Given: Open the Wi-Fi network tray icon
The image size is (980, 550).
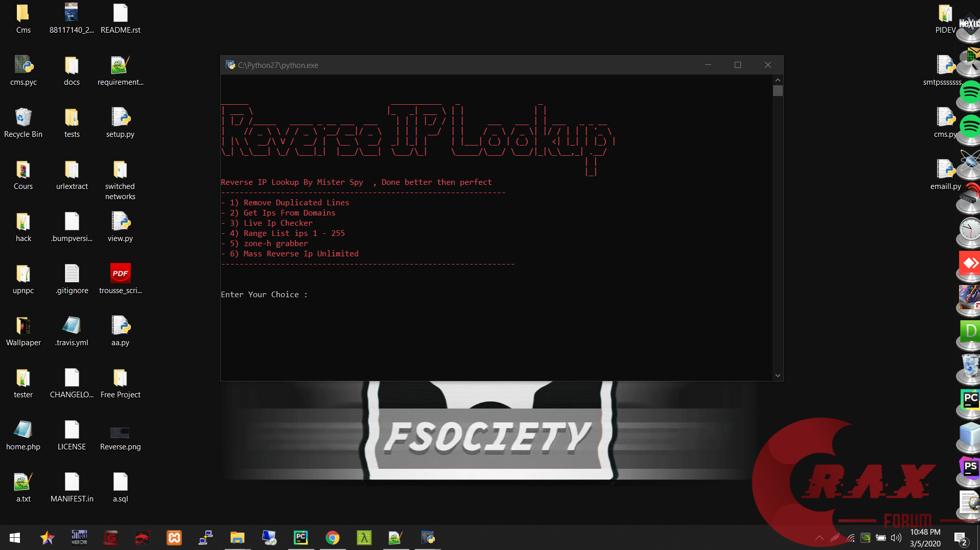Looking at the screenshot, I should coord(850,538).
